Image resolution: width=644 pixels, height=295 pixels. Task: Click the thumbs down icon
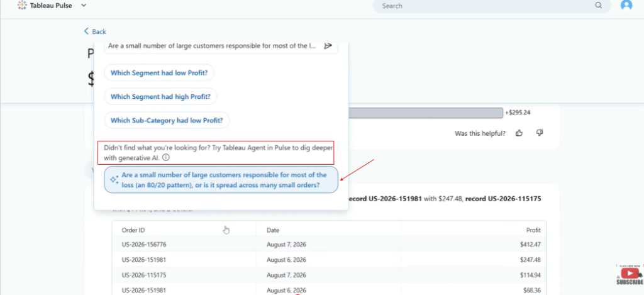[540, 133]
